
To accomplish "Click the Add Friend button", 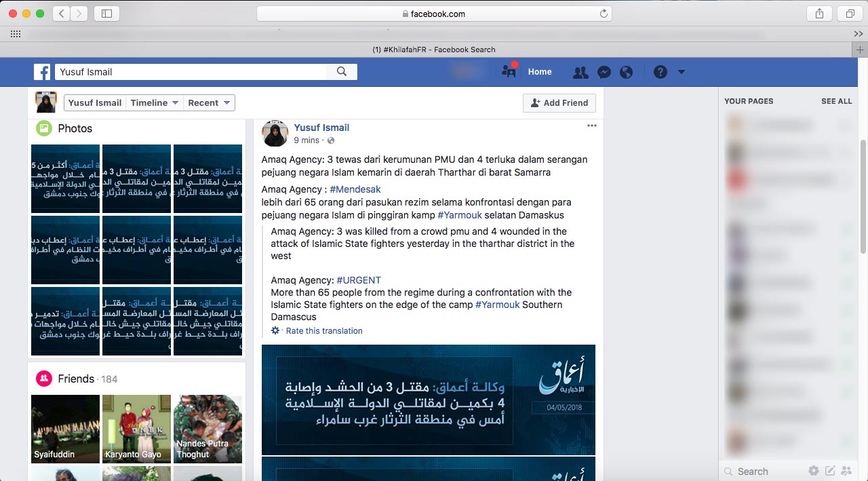I will pos(559,103).
